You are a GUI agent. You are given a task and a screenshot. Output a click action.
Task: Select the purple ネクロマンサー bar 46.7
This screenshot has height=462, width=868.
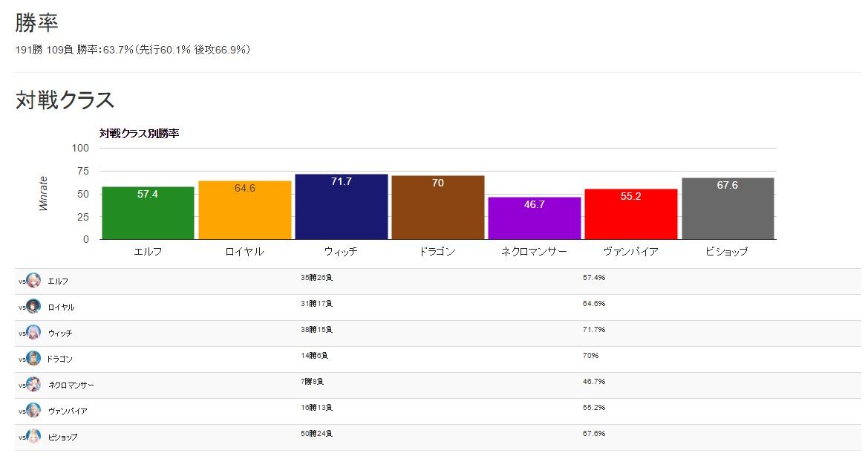534,218
